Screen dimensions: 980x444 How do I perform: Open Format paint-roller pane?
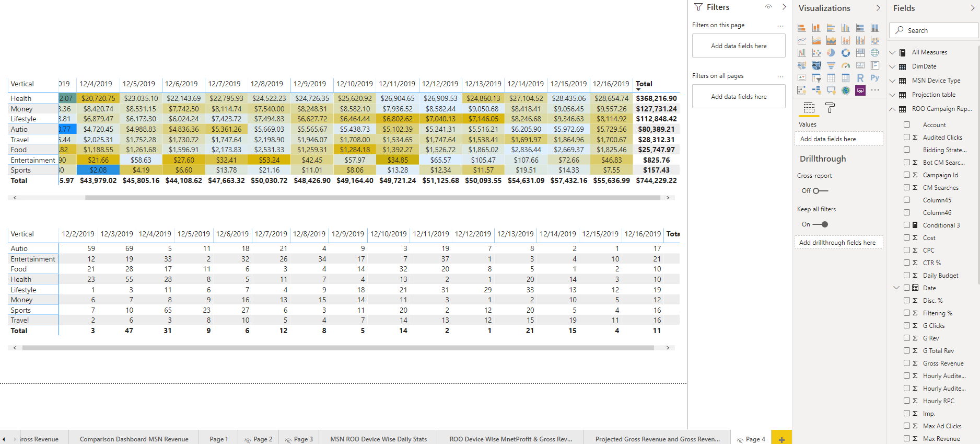(830, 108)
